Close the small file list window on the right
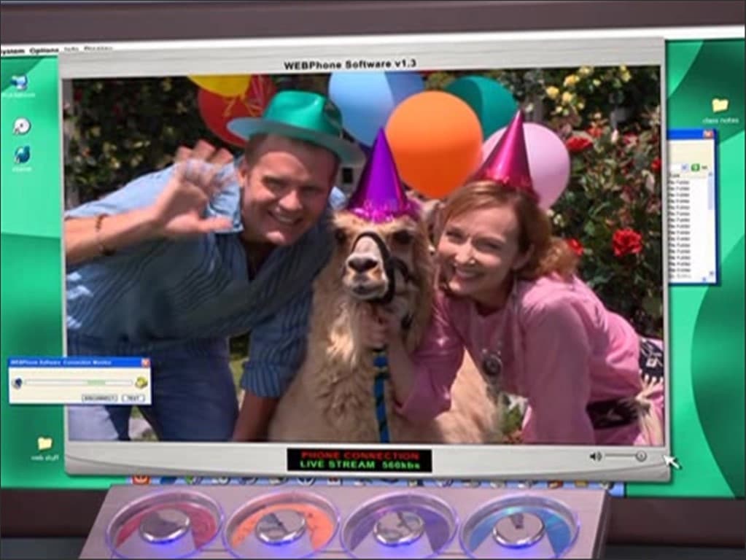The width and height of the screenshot is (746, 560). tap(708, 135)
